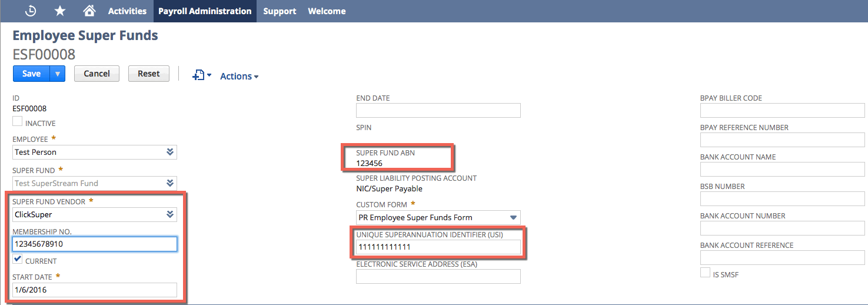868x305 pixels.
Task: Click the Bank Account Reference field
Action: pos(782,257)
